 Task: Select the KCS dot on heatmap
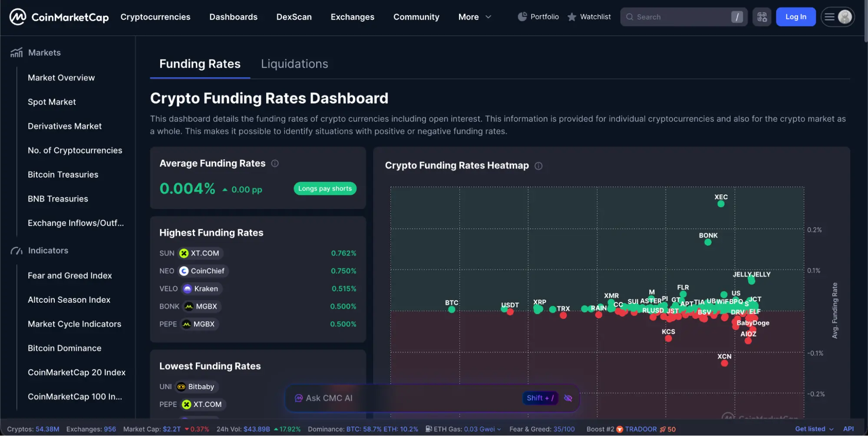click(668, 339)
